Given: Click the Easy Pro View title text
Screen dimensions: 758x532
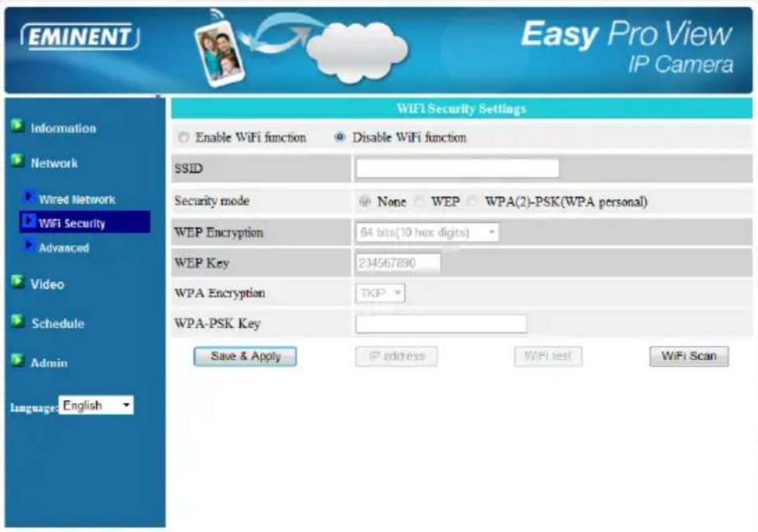Looking at the screenshot, I should [626, 35].
